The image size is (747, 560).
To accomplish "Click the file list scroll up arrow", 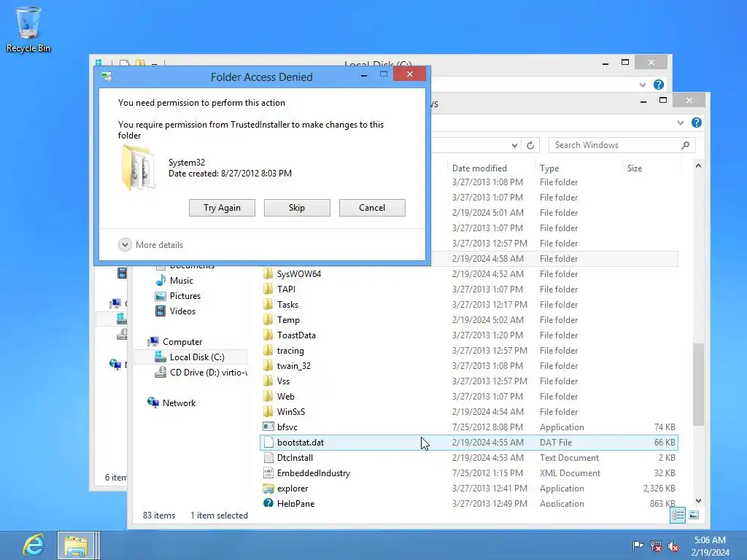I will 698,166.
